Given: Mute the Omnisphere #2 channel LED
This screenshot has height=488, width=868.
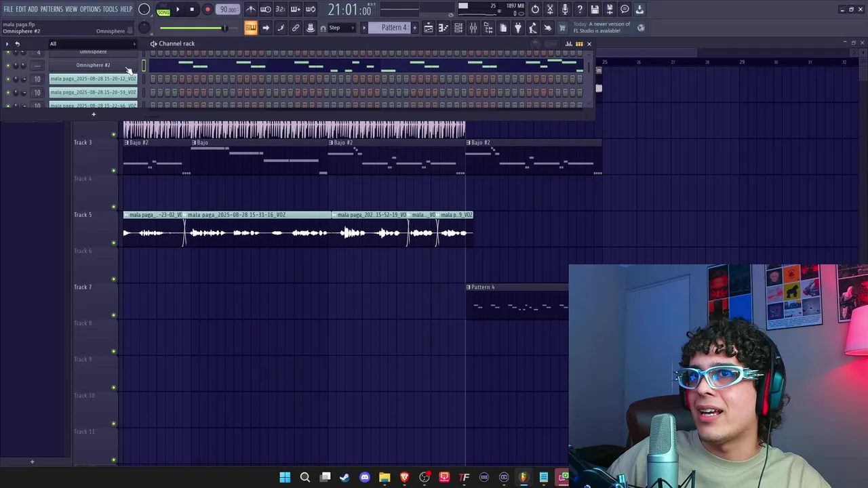Looking at the screenshot, I should coord(8,66).
